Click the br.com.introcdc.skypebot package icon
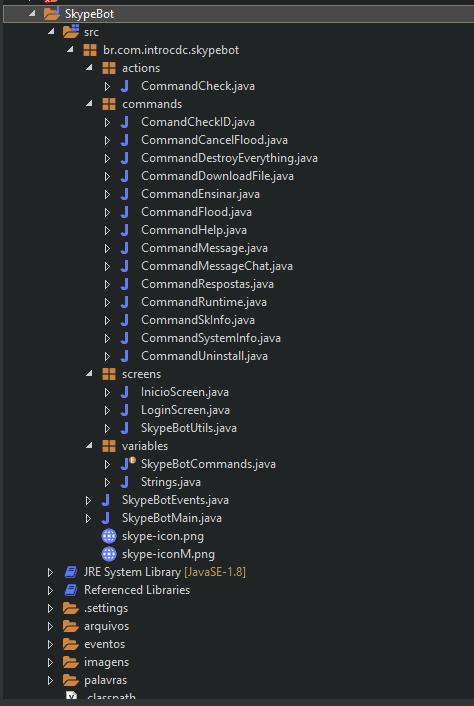 [90, 50]
